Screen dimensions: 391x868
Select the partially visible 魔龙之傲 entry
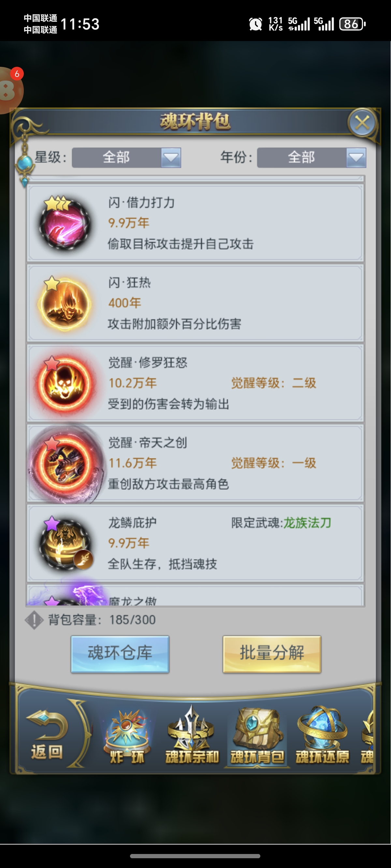click(195, 596)
